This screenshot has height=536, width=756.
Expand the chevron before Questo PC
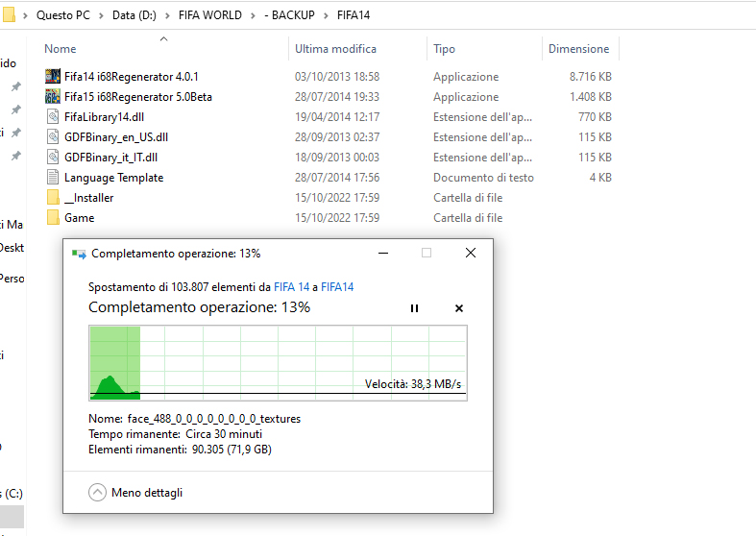pyautogui.click(x=25, y=16)
